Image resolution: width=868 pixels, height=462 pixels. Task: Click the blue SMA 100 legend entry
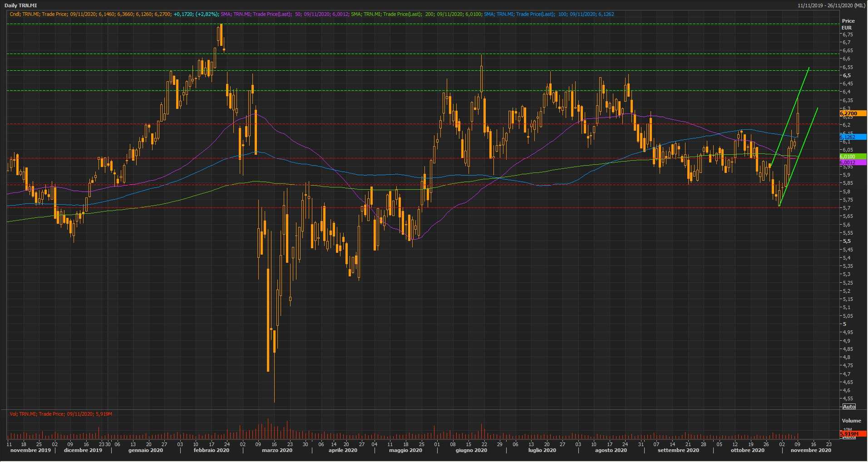point(548,14)
